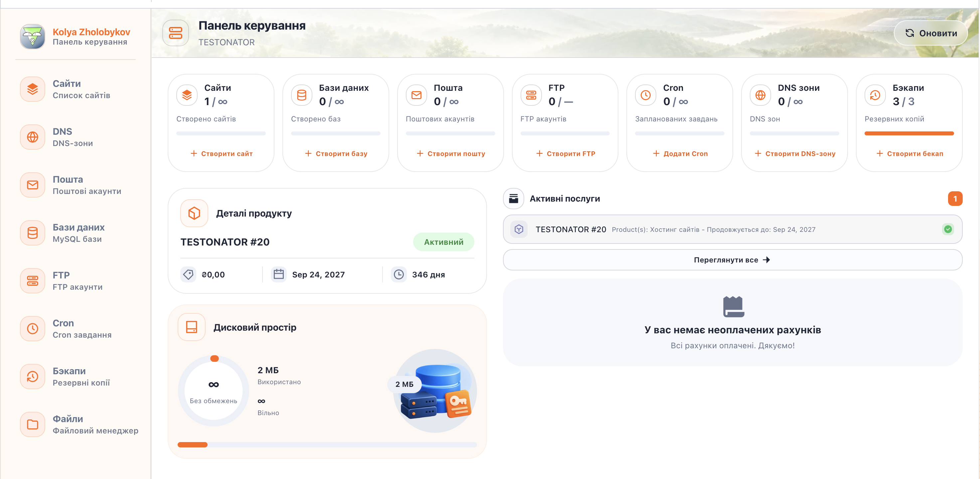The image size is (980, 479).
Task: Click the Пошта envelope icon in sidebar
Action: [x=33, y=185]
